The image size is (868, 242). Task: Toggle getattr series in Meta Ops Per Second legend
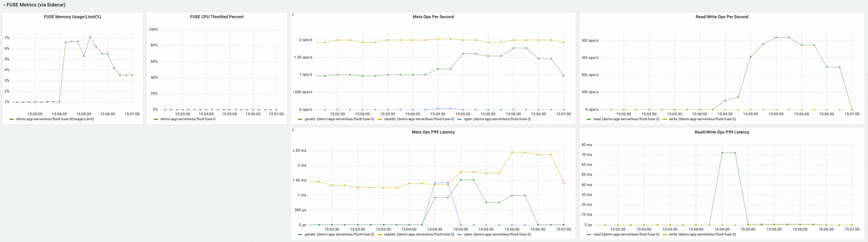point(339,119)
